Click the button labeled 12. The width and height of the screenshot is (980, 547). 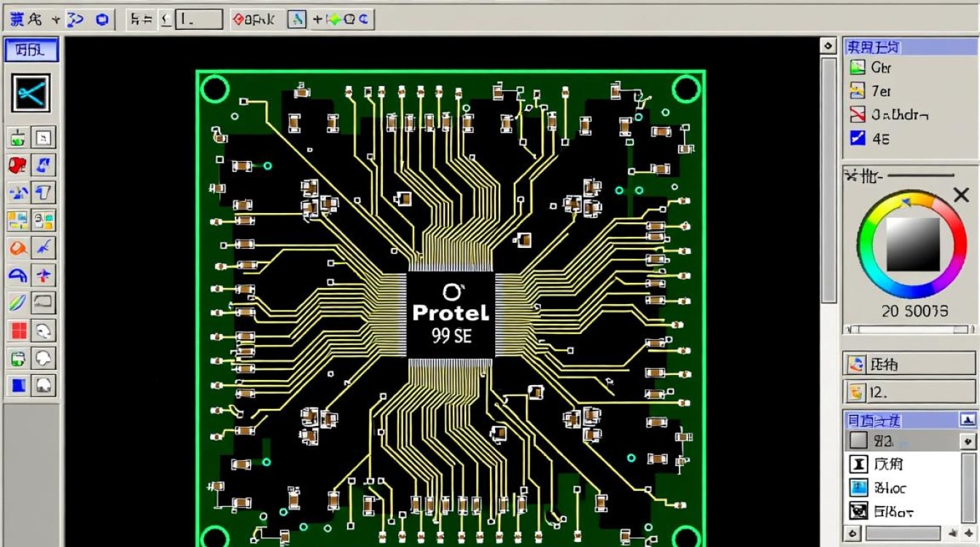tap(909, 392)
